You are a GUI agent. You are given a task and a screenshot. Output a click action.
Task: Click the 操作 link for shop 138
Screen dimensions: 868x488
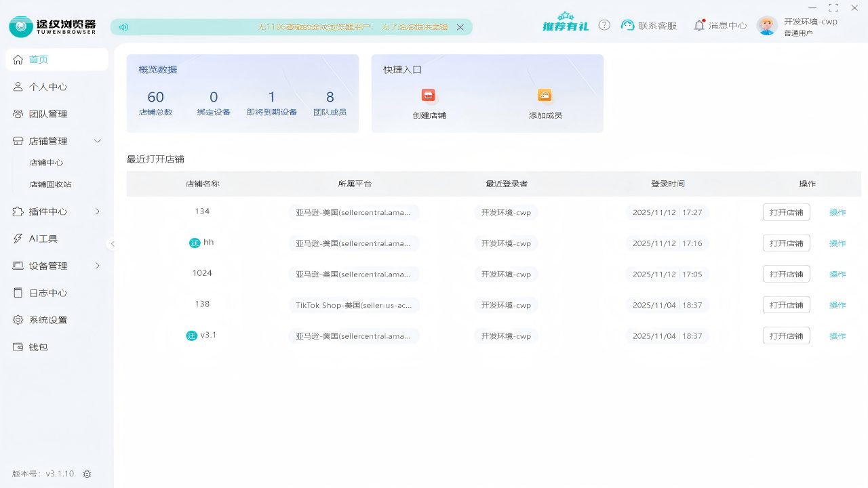(837, 304)
